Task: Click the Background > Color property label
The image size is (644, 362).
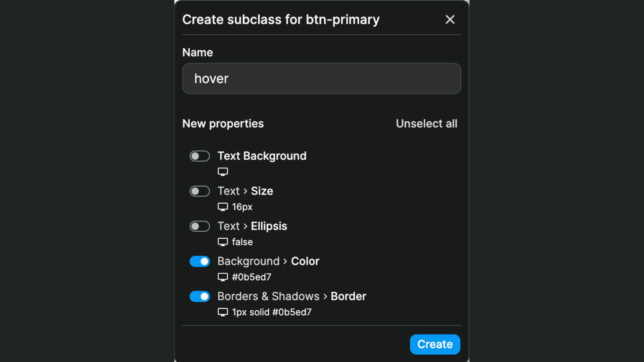Action: tap(268, 261)
